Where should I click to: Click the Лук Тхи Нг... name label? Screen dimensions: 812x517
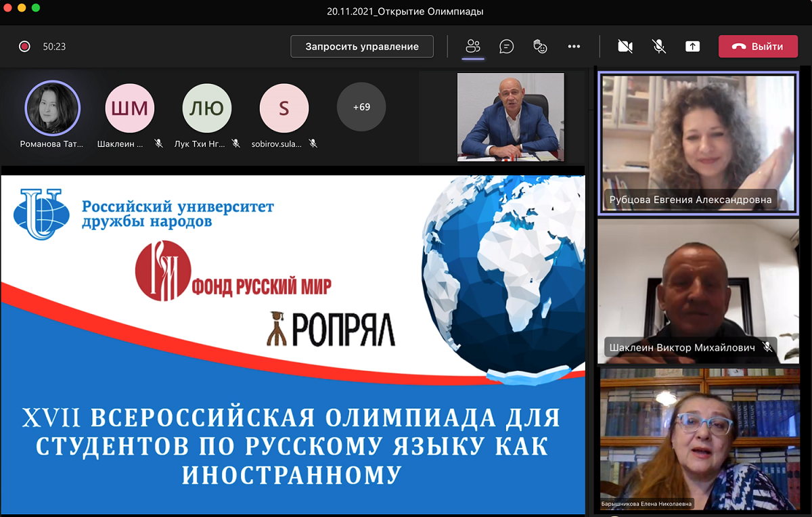pos(200,143)
